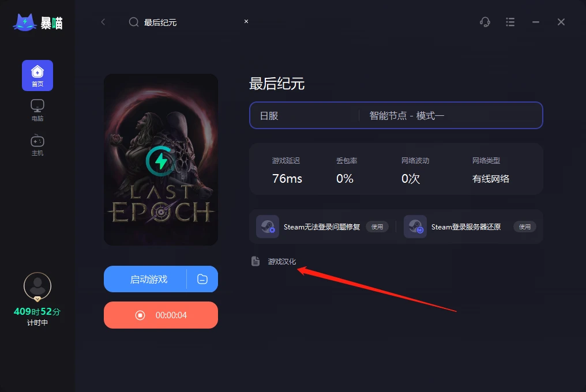Open the game folder icon beside 启动游戏
586x392 pixels.
coord(202,279)
